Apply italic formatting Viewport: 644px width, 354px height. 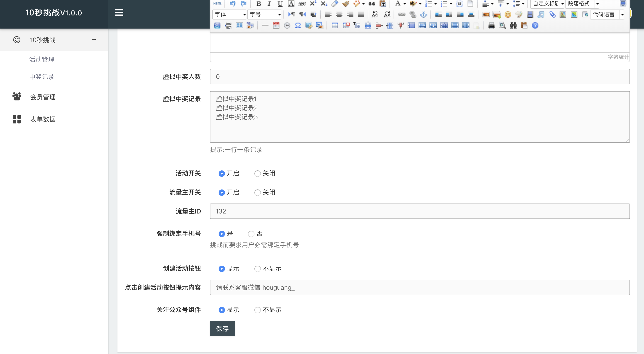tap(269, 3)
